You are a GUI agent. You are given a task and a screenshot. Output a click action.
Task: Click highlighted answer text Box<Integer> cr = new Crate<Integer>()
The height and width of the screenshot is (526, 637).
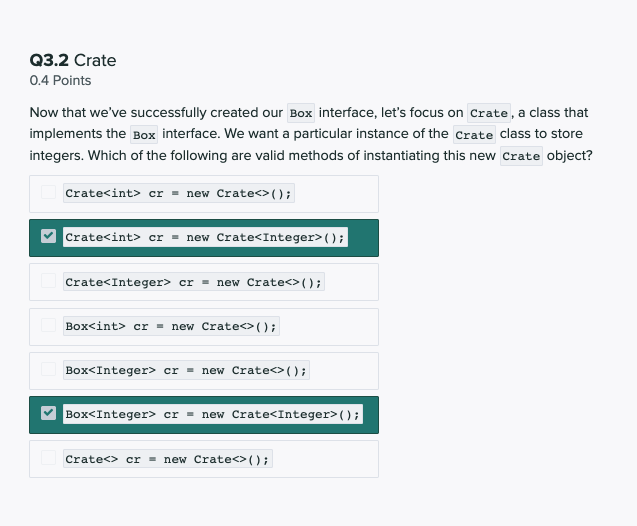[x=212, y=414]
